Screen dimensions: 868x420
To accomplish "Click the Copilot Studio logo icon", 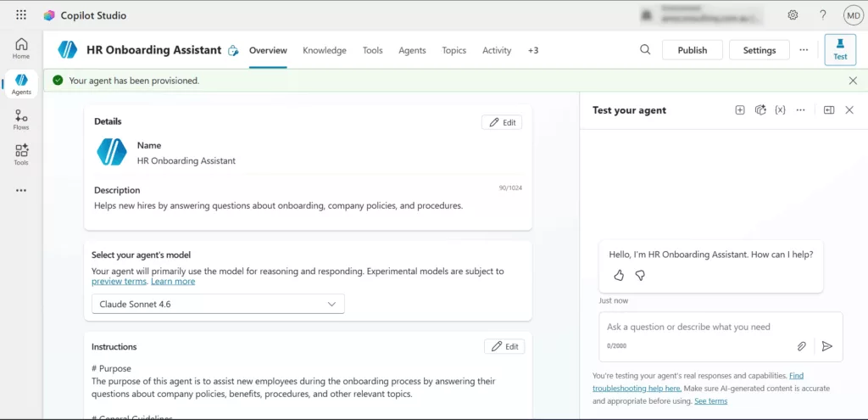I will (49, 15).
